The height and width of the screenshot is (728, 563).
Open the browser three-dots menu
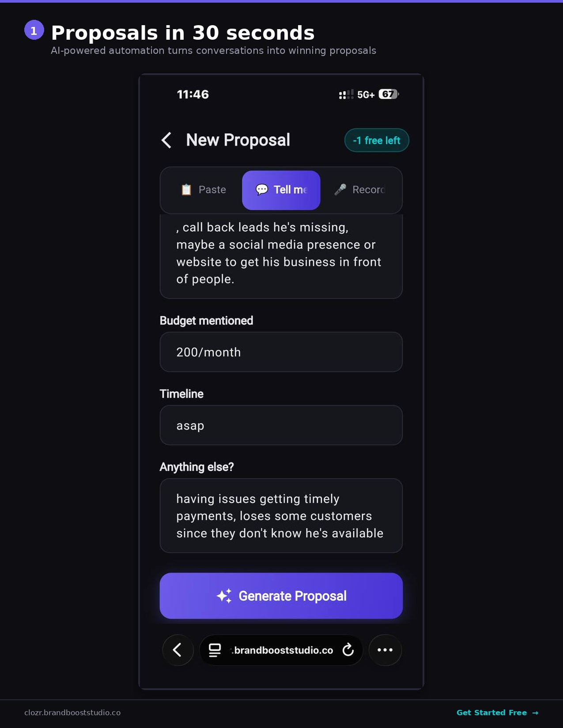[x=385, y=650]
